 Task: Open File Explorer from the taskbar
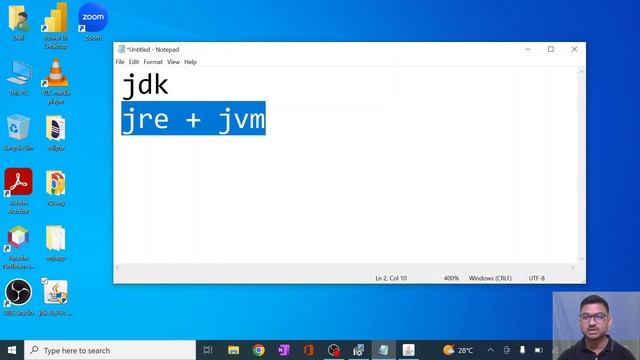(233, 350)
